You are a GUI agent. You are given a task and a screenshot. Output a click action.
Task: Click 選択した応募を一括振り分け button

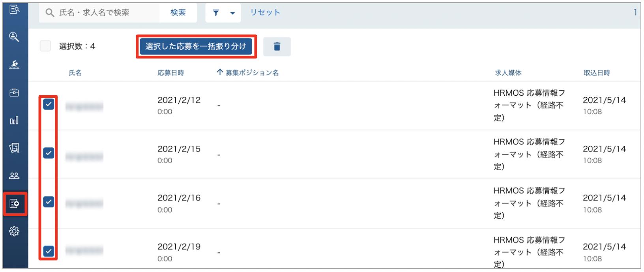pos(196,47)
